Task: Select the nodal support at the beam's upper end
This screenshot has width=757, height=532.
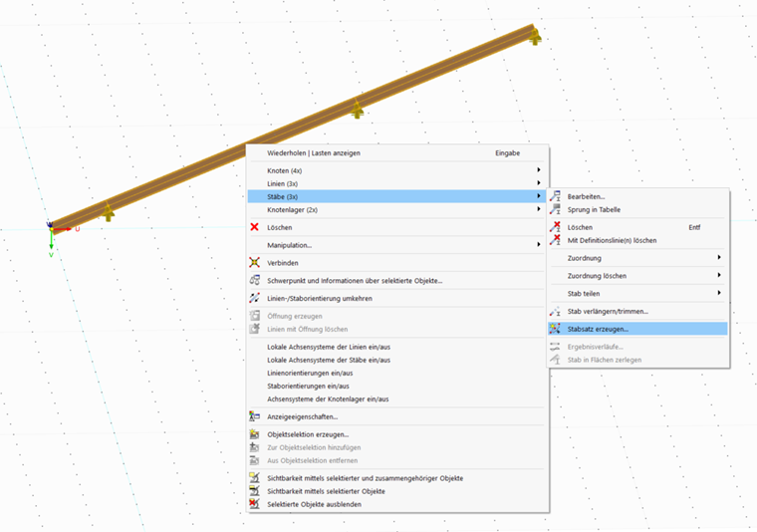Action: [x=535, y=36]
